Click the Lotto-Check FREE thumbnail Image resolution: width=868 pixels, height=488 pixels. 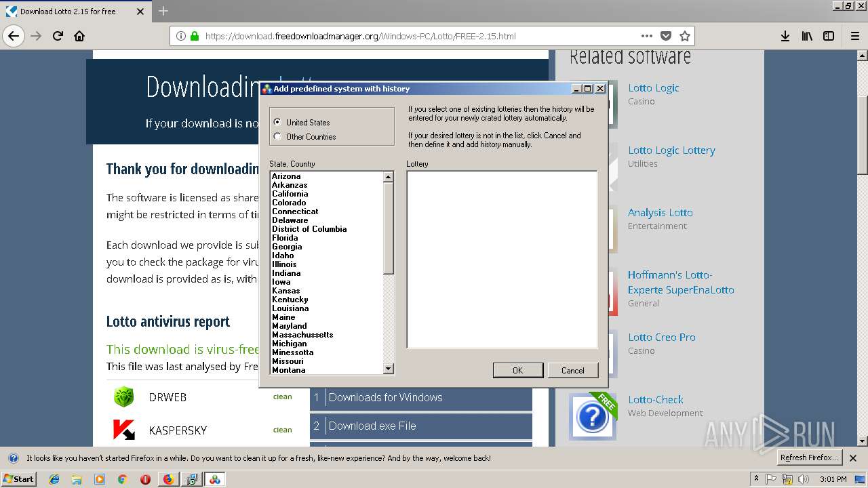pos(593,417)
